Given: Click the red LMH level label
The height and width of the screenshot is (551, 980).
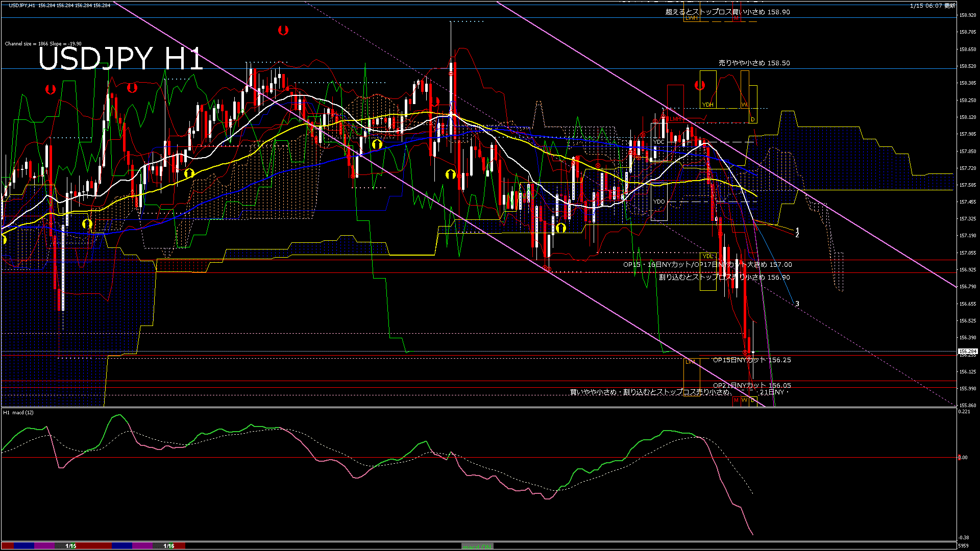Looking at the screenshot, I should click(x=675, y=119).
